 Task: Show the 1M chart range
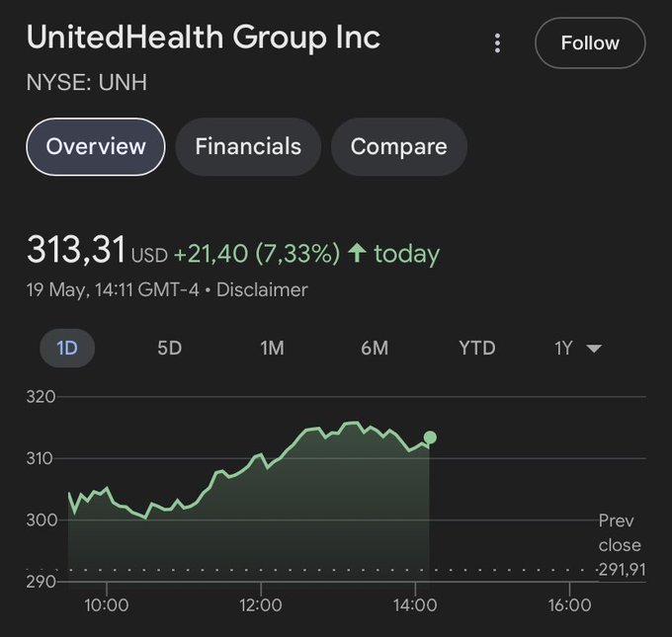click(272, 348)
